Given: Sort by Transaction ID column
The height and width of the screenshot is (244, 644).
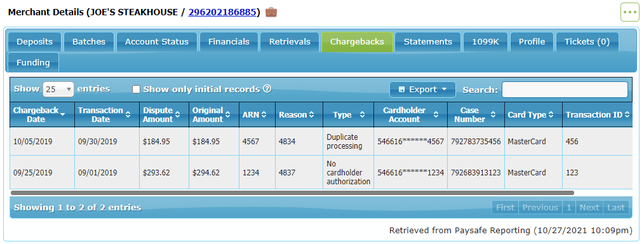Looking at the screenshot, I should click(x=598, y=115).
